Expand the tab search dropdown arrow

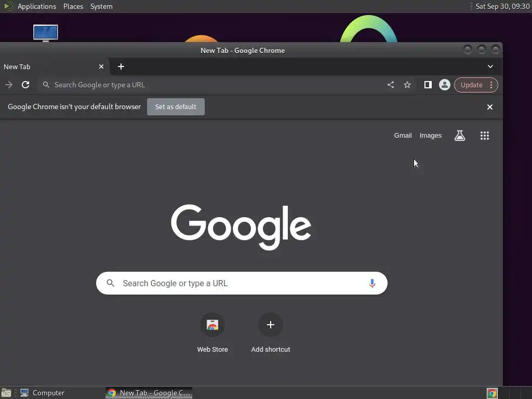(x=490, y=66)
